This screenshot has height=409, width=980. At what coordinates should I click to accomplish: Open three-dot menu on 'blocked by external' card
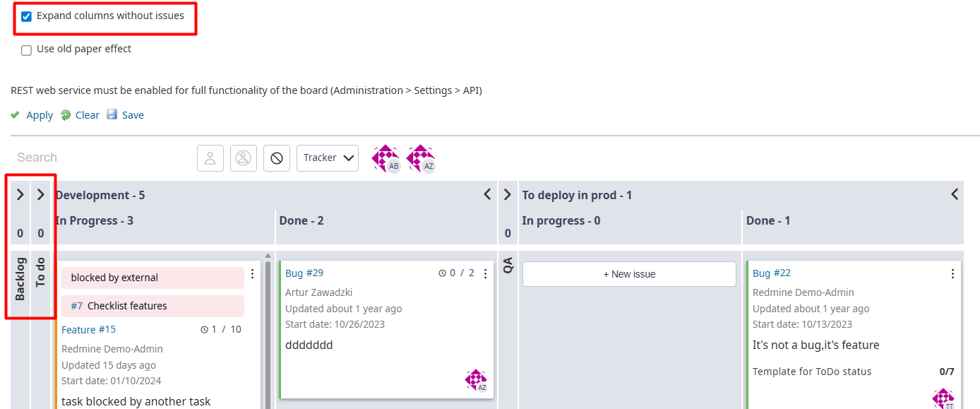click(x=252, y=274)
